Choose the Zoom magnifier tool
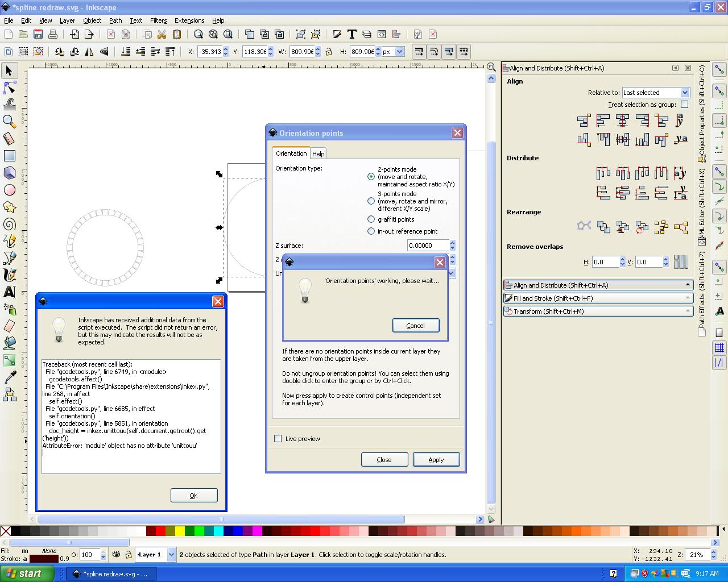 click(9, 122)
